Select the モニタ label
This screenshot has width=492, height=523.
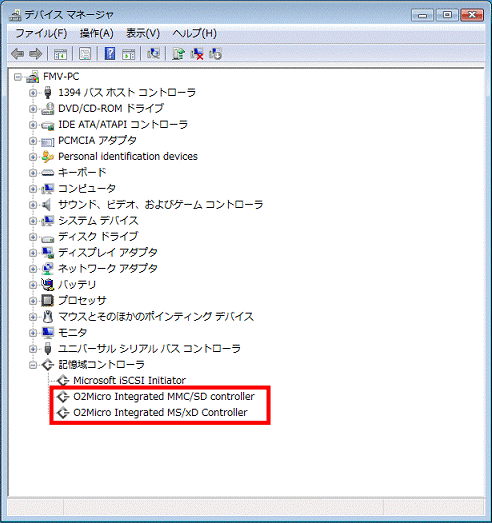(x=72, y=333)
